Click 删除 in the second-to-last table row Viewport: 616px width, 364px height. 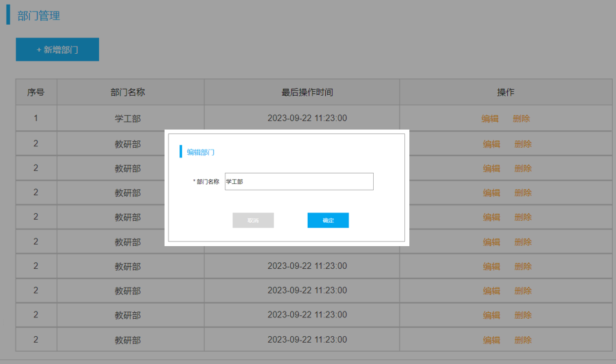pyautogui.click(x=523, y=315)
